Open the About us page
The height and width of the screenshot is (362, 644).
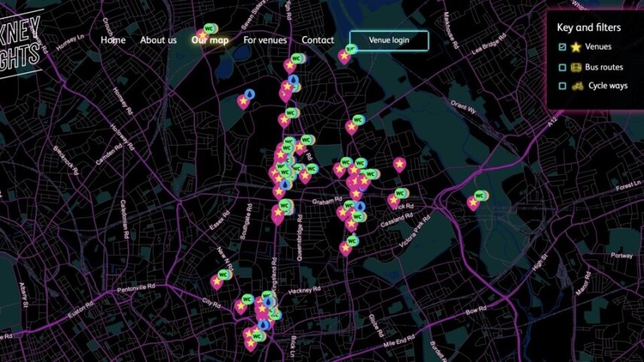click(x=158, y=40)
